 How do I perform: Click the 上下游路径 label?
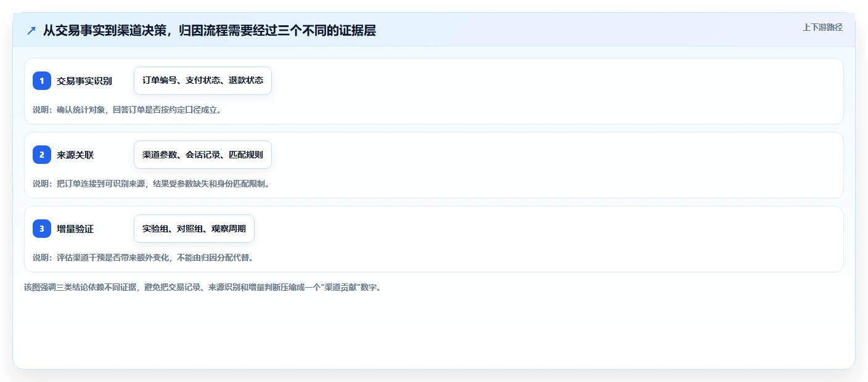point(822,27)
